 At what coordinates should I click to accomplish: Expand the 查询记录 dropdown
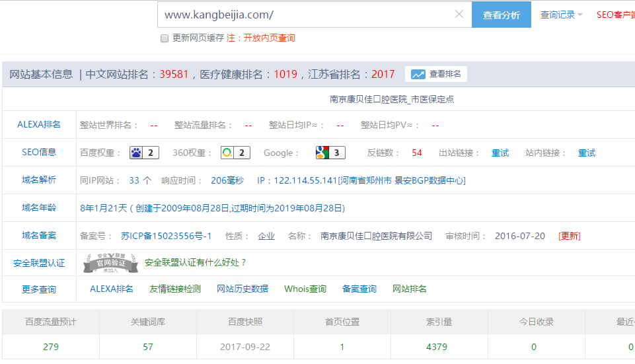561,15
